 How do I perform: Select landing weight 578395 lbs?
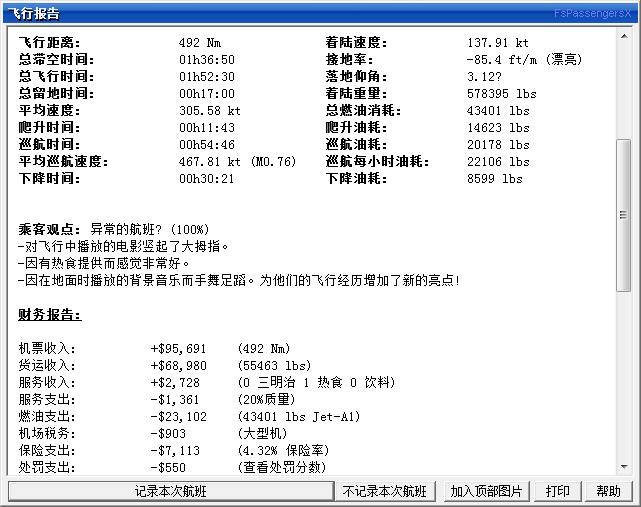tap(502, 94)
